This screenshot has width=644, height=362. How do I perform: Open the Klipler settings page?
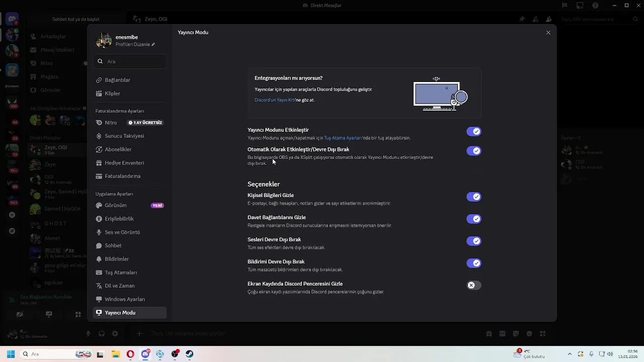point(130,94)
